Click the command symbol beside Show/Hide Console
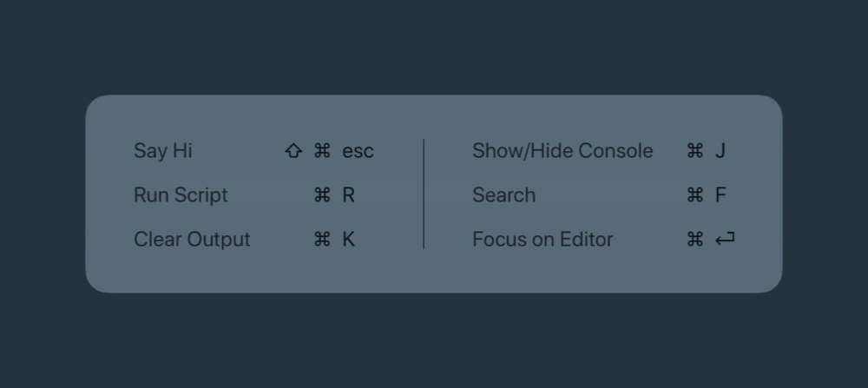This screenshot has height=388, width=868. [x=694, y=151]
